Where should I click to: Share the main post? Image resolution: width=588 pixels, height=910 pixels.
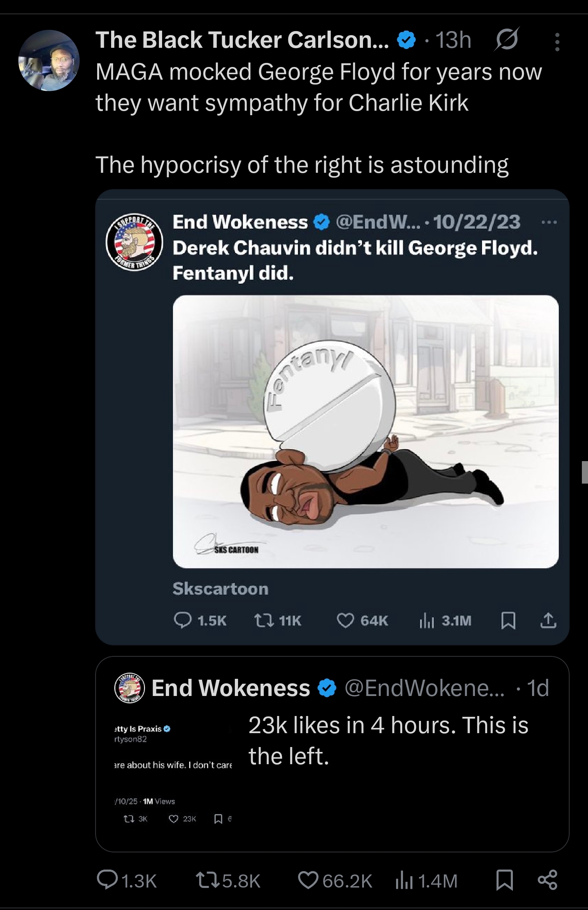point(548,880)
